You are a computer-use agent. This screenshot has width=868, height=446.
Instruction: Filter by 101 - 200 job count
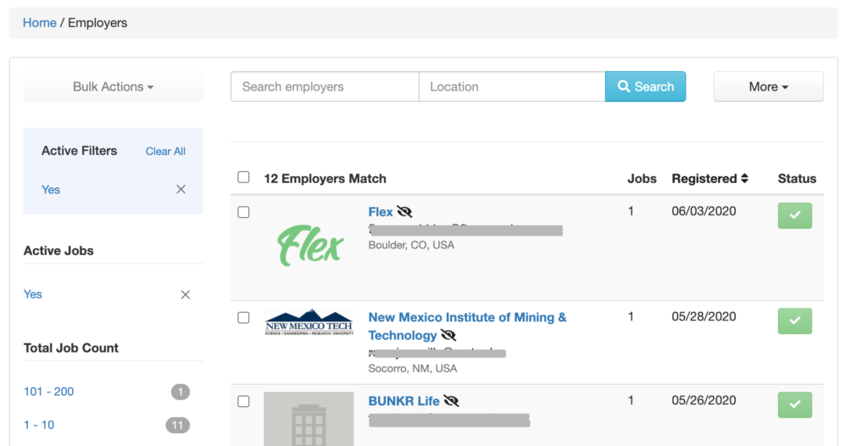coord(48,392)
